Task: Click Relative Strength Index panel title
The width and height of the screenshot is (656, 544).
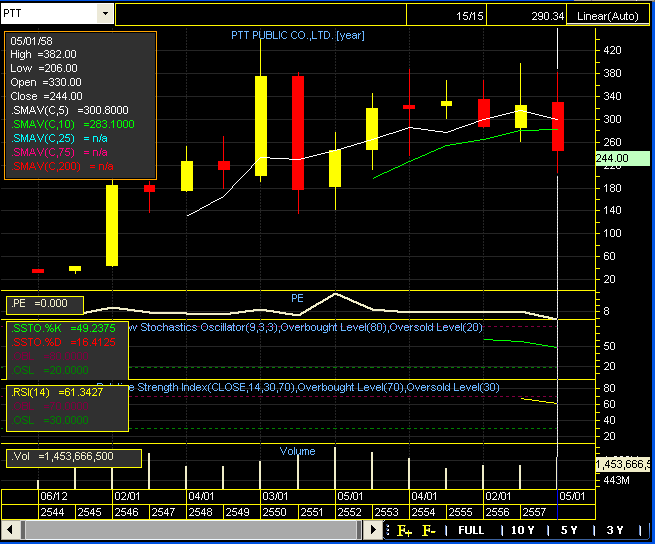Action: click(x=298, y=387)
